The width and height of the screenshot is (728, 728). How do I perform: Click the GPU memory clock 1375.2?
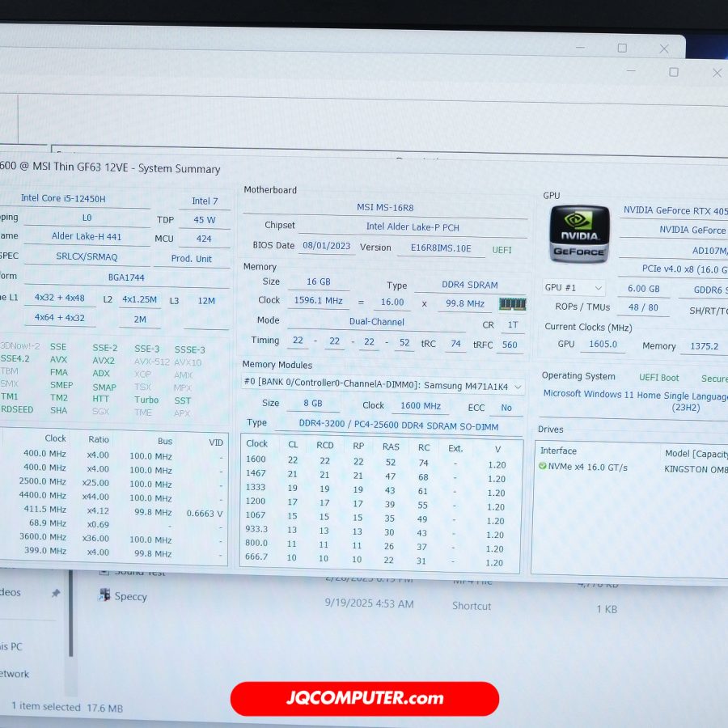[x=704, y=346]
